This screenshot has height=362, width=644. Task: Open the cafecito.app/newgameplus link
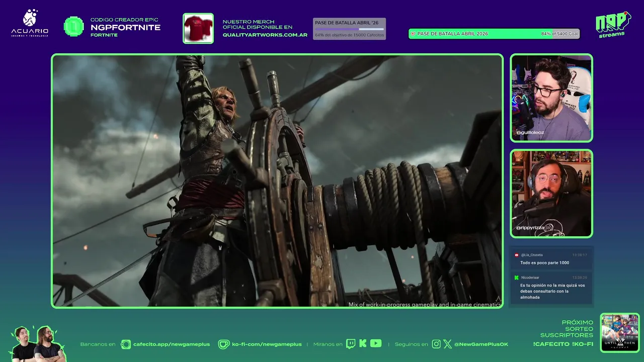point(172,344)
